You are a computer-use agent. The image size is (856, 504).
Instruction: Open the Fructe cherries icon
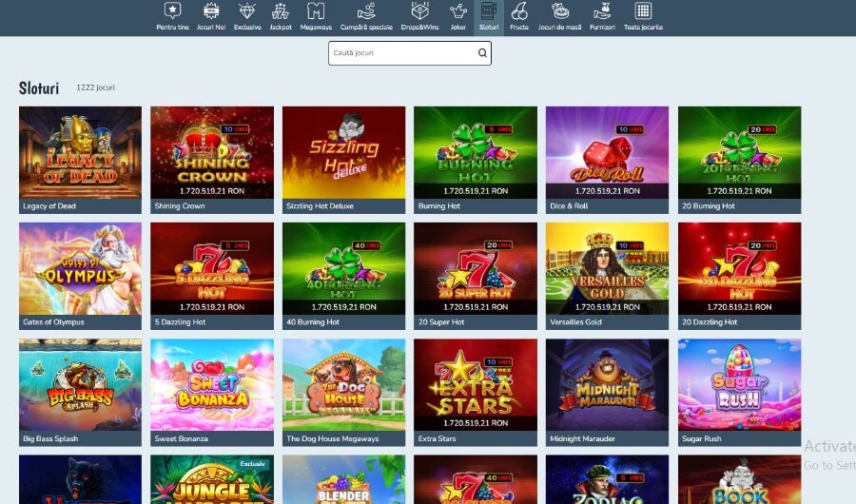click(519, 10)
